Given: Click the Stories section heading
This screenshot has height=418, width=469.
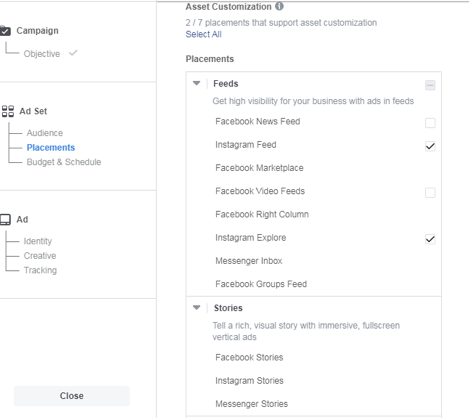Looking at the screenshot, I should point(228,308).
